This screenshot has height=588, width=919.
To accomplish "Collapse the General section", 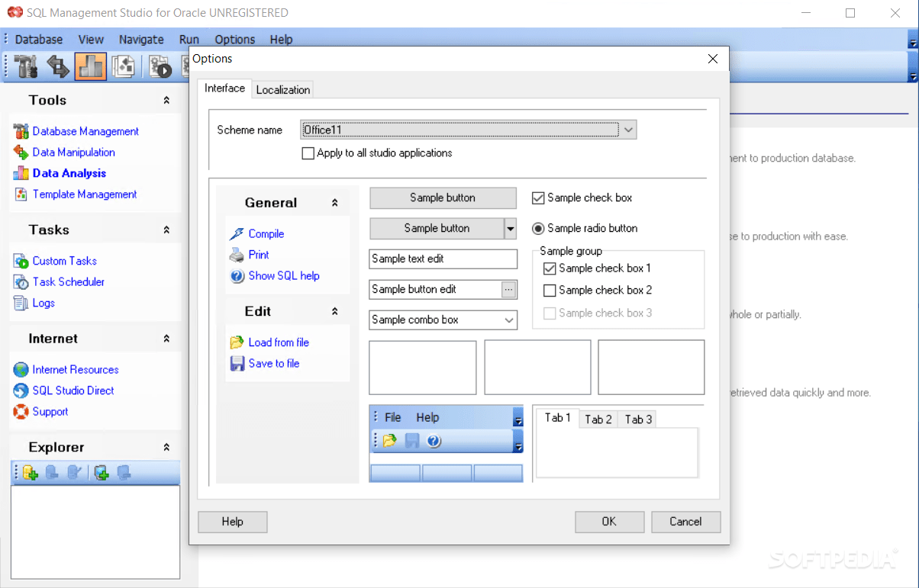I will click(x=334, y=201).
